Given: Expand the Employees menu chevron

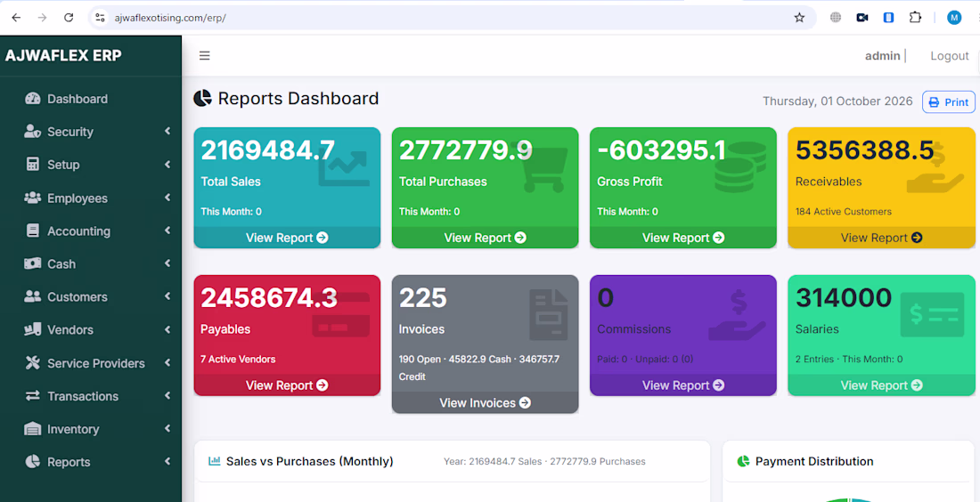Looking at the screenshot, I should (x=167, y=198).
